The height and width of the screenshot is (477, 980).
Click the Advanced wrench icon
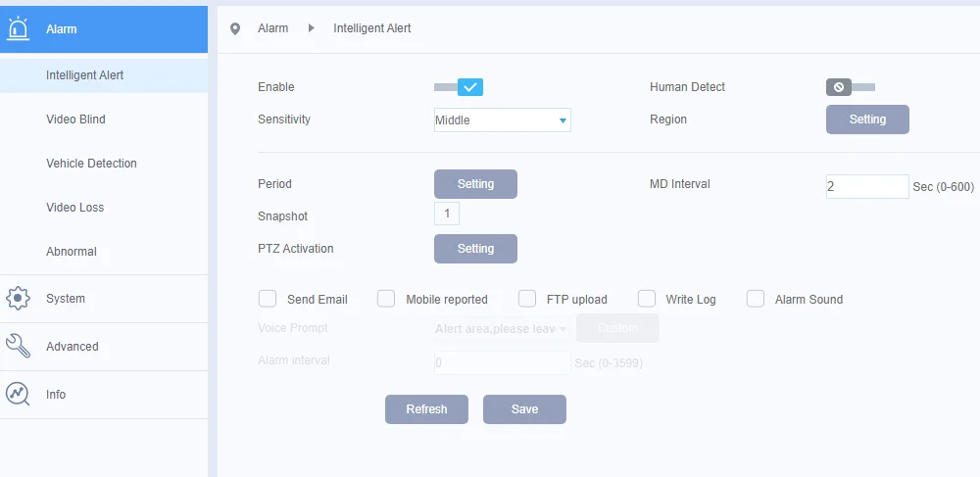pos(18,346)
